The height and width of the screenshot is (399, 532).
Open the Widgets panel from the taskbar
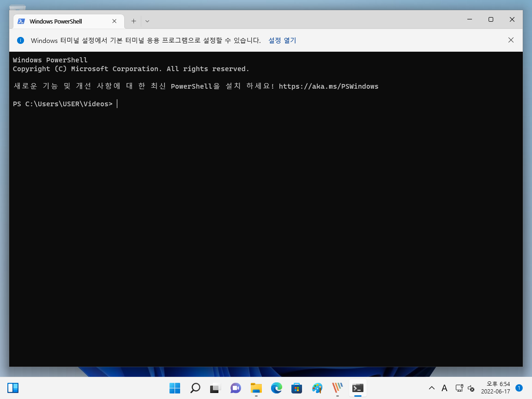pyautogui.click(x=13, y=388)
